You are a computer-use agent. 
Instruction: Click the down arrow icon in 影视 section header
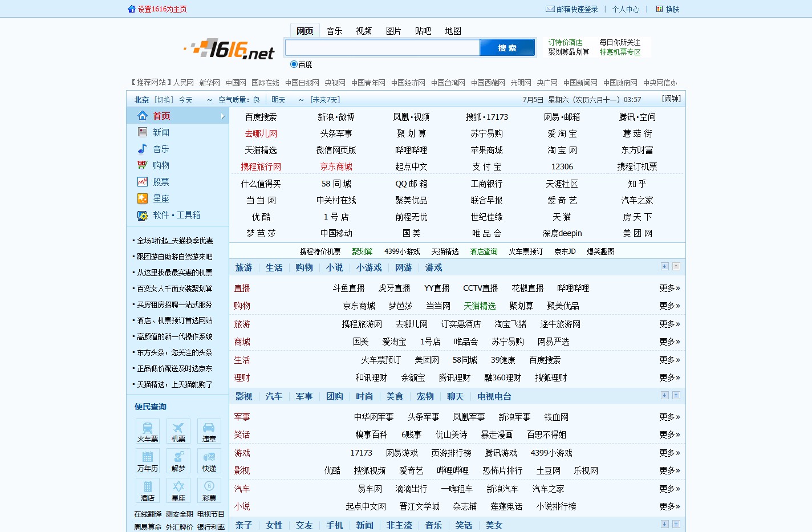665,395
